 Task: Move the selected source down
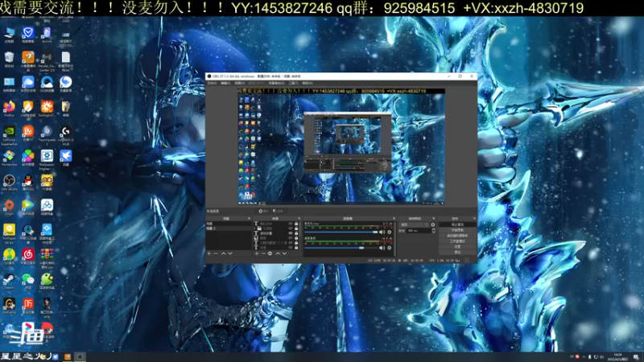(x=285, y=253)
